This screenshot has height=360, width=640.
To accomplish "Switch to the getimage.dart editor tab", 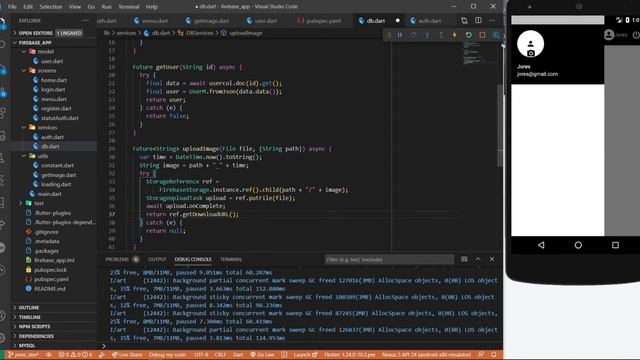I will click(x=207, y=20).
